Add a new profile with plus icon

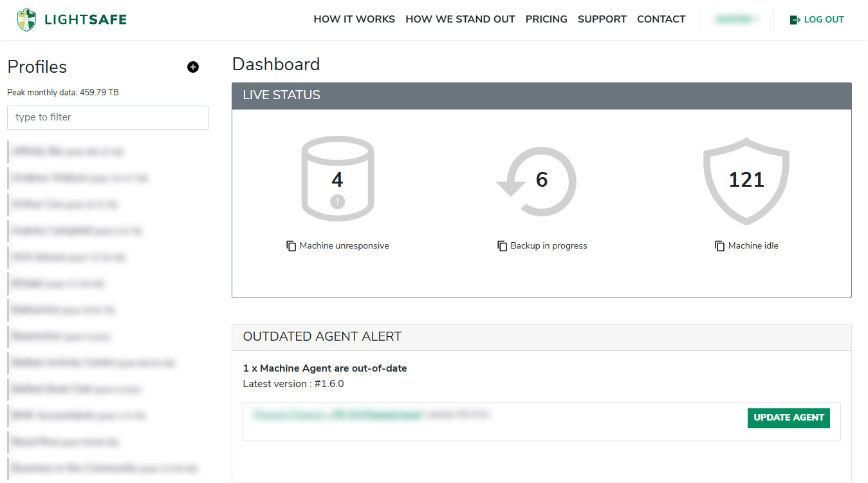point(193,67)
